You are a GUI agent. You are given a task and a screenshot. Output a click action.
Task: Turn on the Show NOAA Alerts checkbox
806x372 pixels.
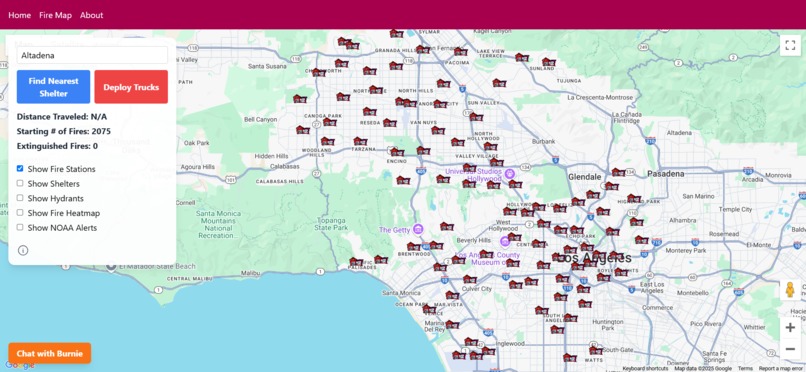click(x=20, y=227)
